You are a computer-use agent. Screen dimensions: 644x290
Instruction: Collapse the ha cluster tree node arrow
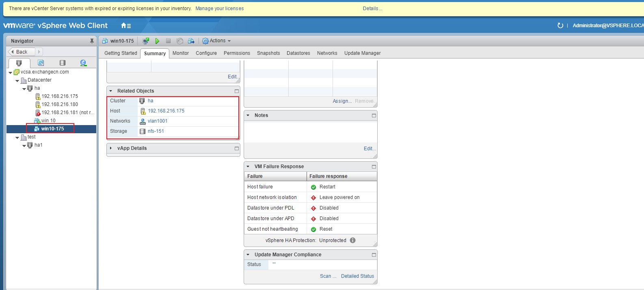[x=24, y=89]
